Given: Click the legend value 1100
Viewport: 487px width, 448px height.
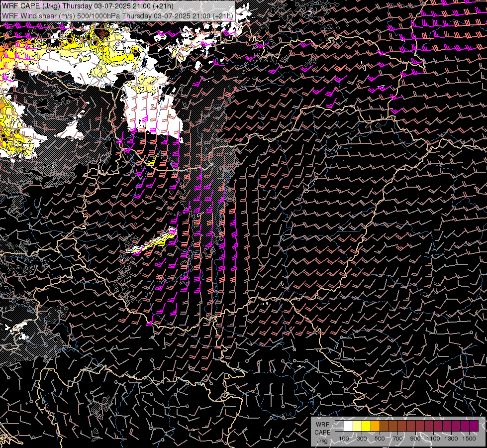Looking at the screenshot, I should (433, 439).
